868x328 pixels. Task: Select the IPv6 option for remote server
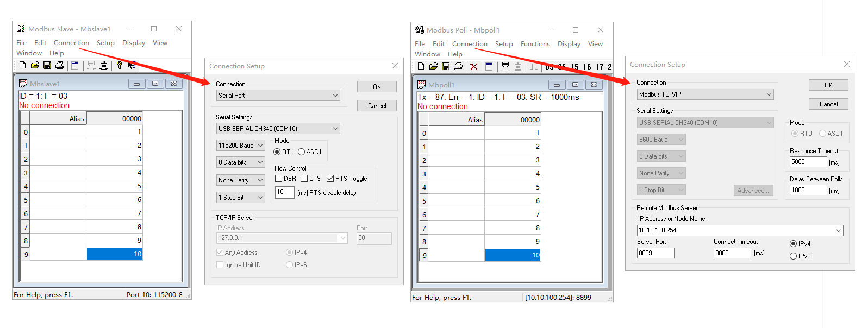[x=793, y=256]
